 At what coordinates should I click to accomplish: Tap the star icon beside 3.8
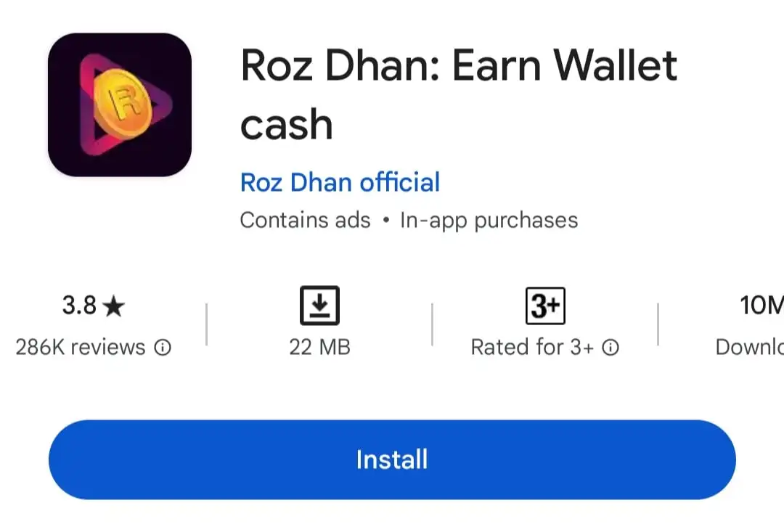tap(114, 306)
